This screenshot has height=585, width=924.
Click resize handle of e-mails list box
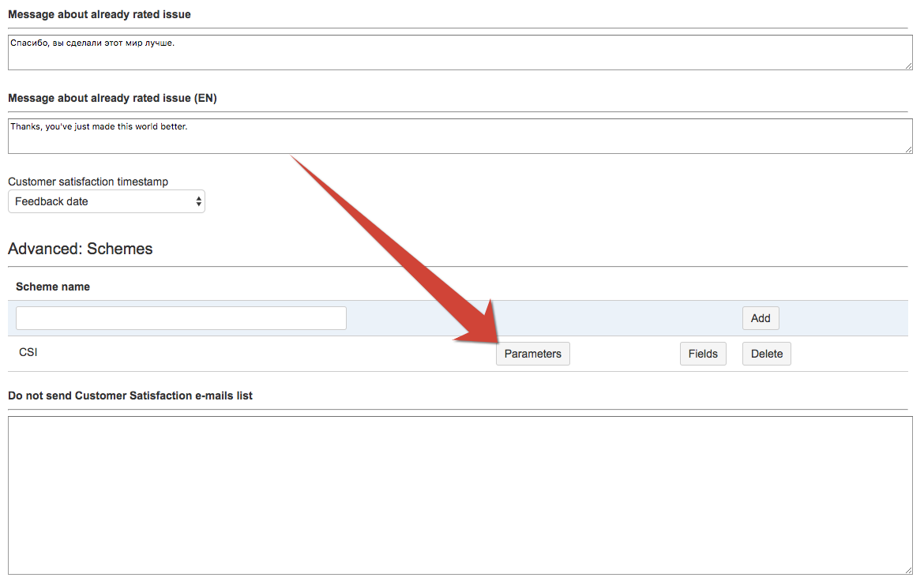coord(909,570)
